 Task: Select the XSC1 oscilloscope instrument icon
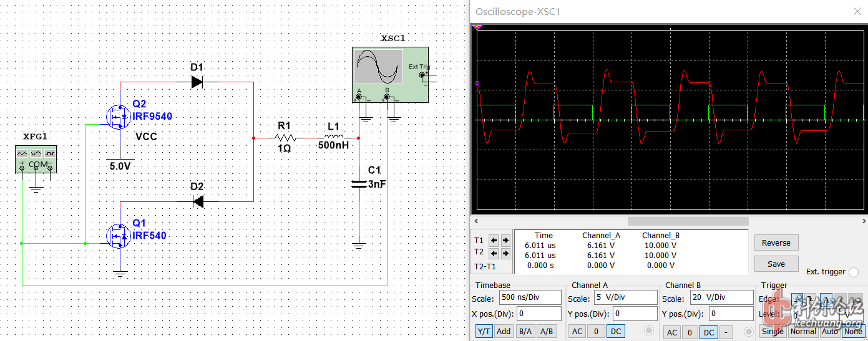[x=391, y=75]
